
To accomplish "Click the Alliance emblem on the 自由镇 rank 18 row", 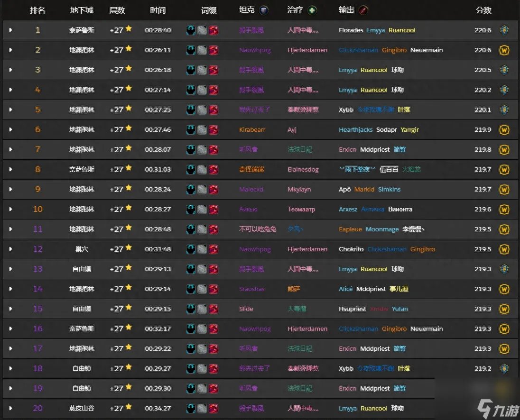I will point(504,368).
